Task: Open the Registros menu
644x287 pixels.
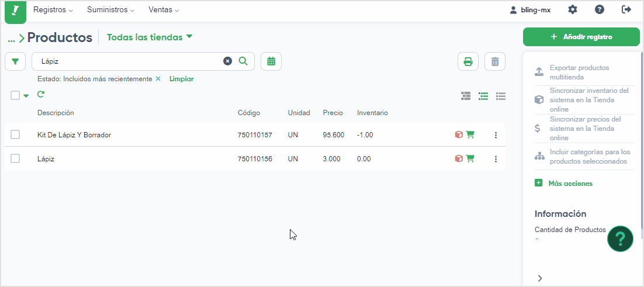Action: [53, 10]
